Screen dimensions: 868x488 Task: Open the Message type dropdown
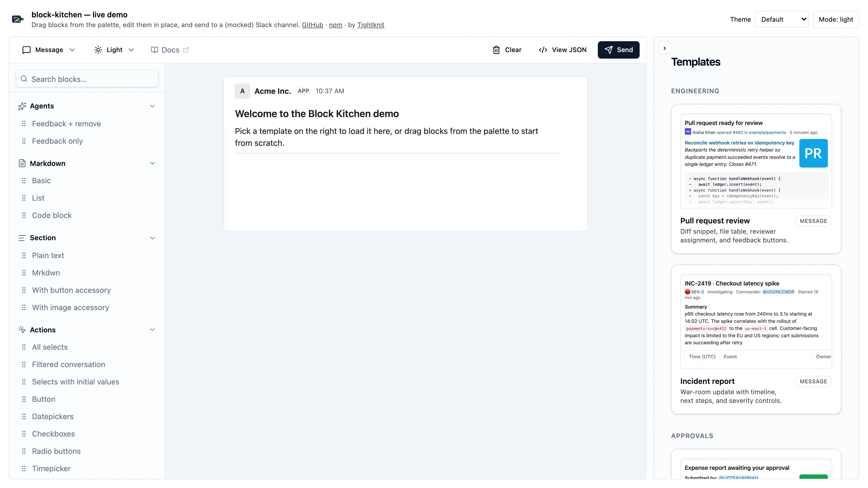[49, 50]
